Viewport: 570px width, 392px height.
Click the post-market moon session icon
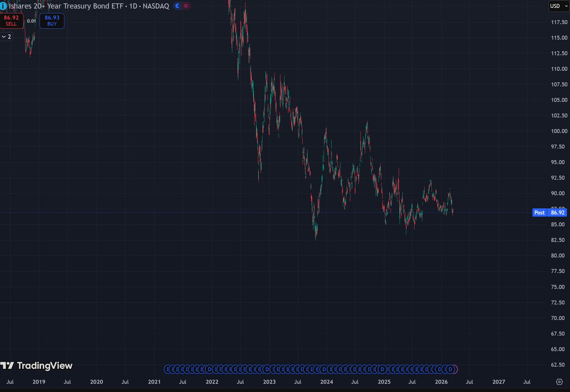point(177,6)
